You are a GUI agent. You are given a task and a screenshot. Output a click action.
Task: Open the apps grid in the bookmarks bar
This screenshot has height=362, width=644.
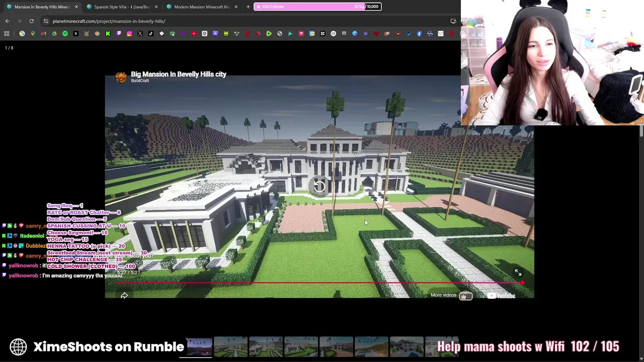[x=7, y=34]
